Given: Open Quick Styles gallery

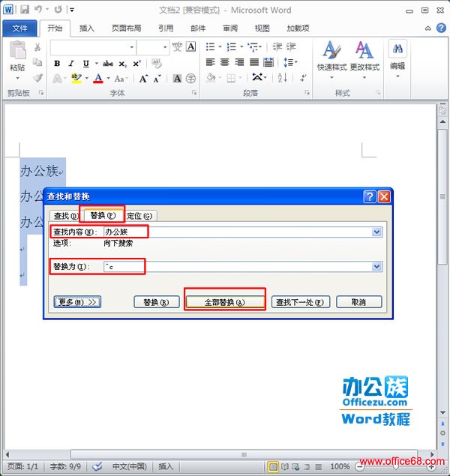Looking at the screenshot, I should pyautogui.click(x=331, y=60).
